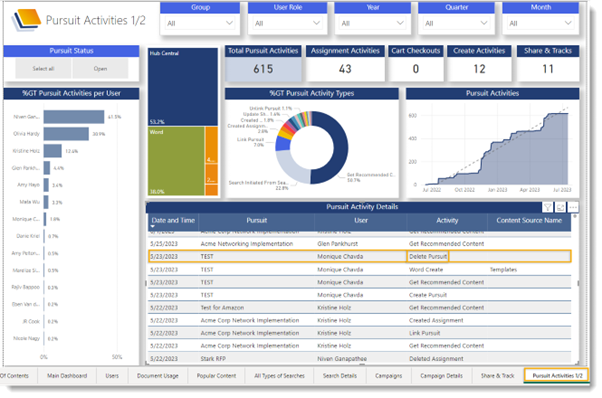602x398 pixels.
Task: Click the 5/25/2023 date cell
Action: [164, 244]
